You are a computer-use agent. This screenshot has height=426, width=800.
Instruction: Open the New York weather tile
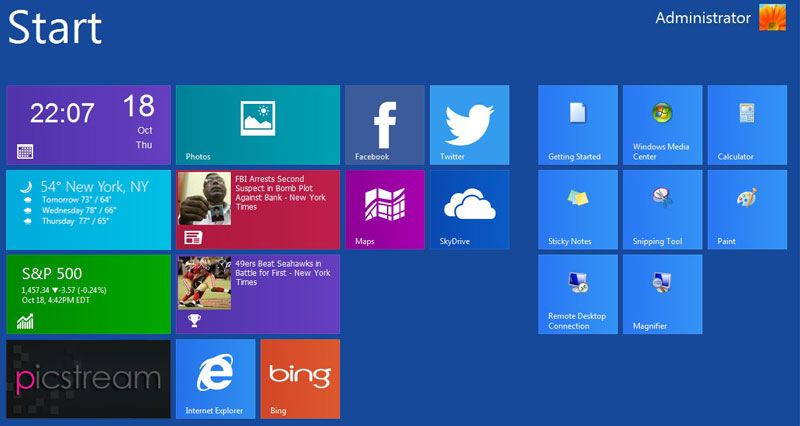tap(88, 209)
